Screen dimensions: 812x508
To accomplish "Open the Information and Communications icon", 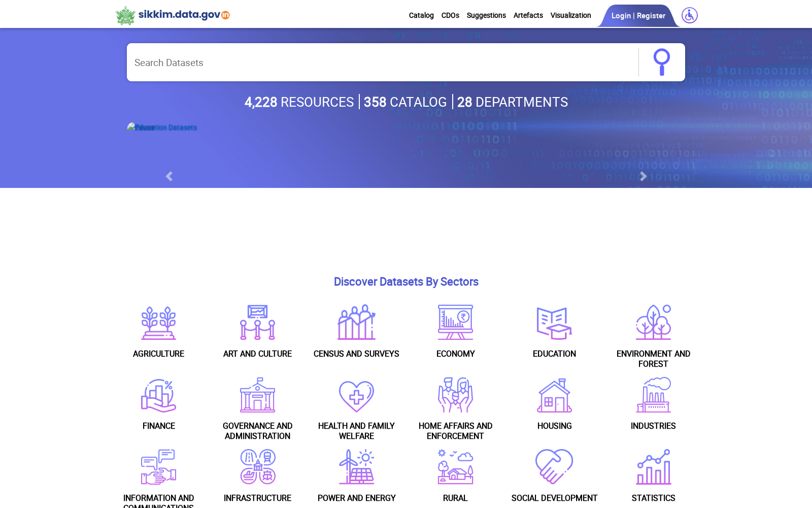I will coord(158,467).
